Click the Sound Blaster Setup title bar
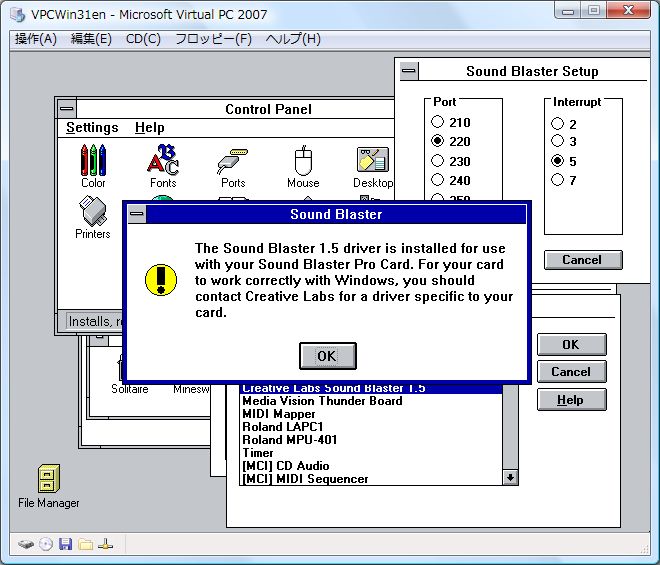 coord(532,71)
